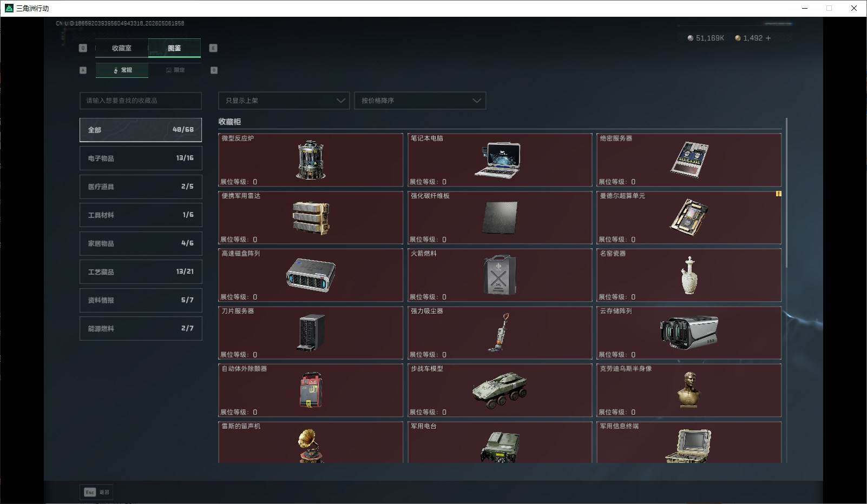Filter by the 家居物品 category

point(141,243)
